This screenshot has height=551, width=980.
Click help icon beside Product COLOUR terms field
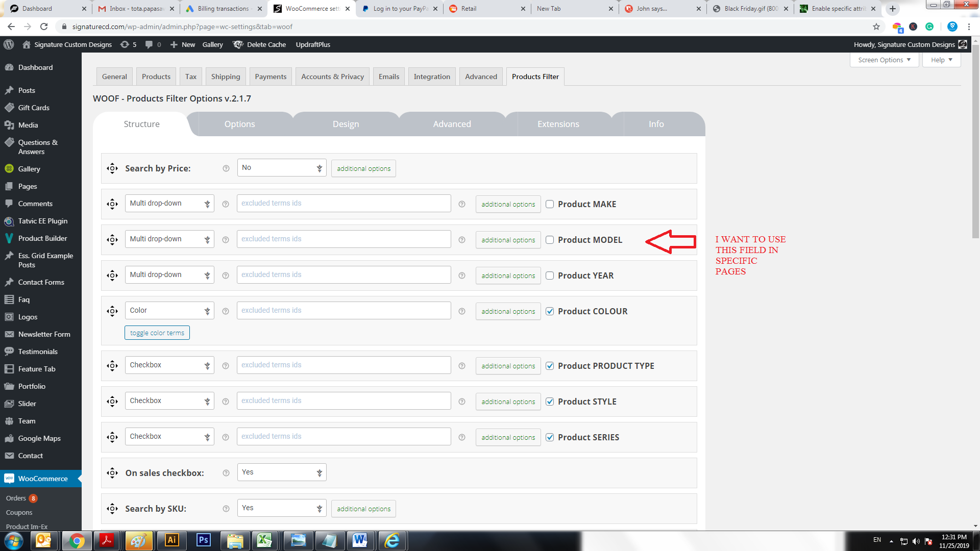pyautogui.click(x=462, y=311)
